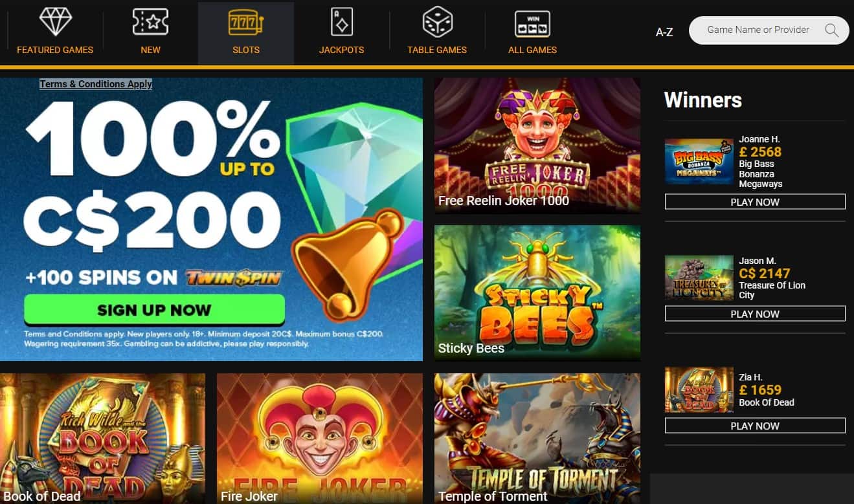The width and height of the screenshot is (854, 504).
Task: Click PLAY NOW under Big Bass Bonanza Megaways
Action: click(x=755, y=202)
